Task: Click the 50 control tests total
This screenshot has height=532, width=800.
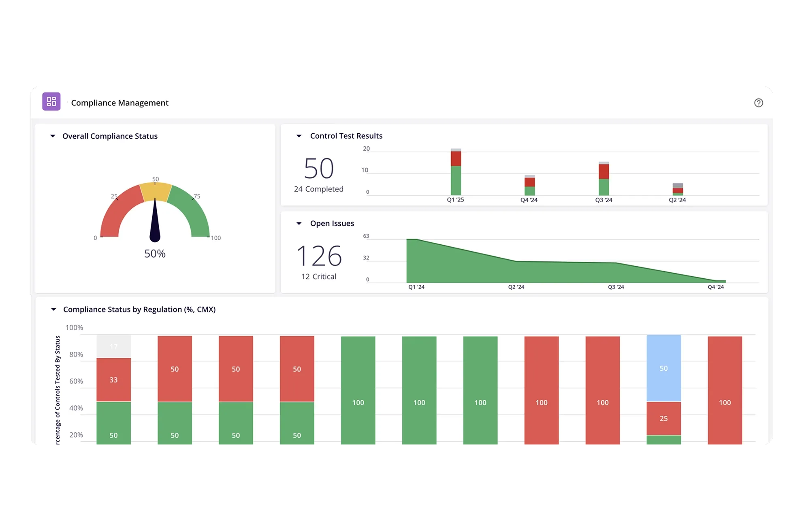Action: (319, 169)
